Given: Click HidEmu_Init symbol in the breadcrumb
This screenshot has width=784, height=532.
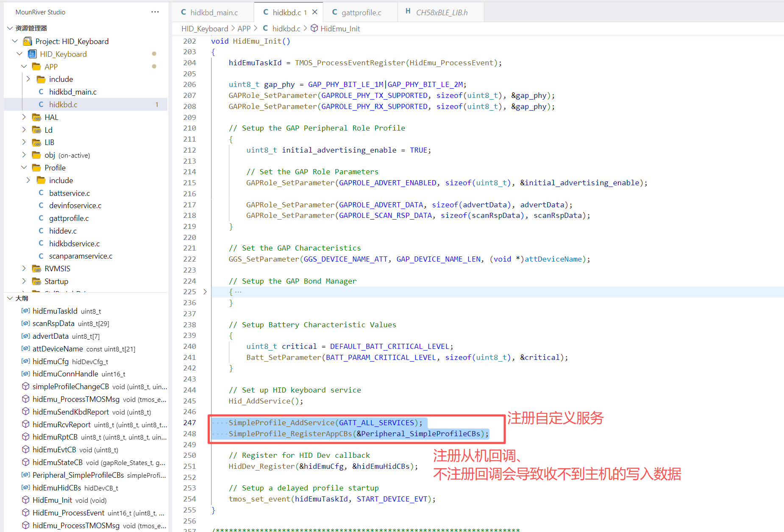Looking at the screenshot, I should 340,28.
